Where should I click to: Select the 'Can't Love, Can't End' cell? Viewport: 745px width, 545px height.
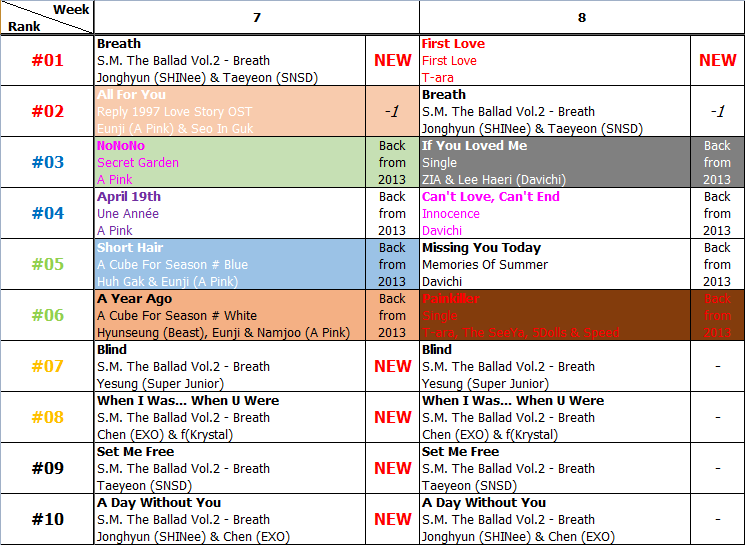pyautogui.click(x=555, y=213)
